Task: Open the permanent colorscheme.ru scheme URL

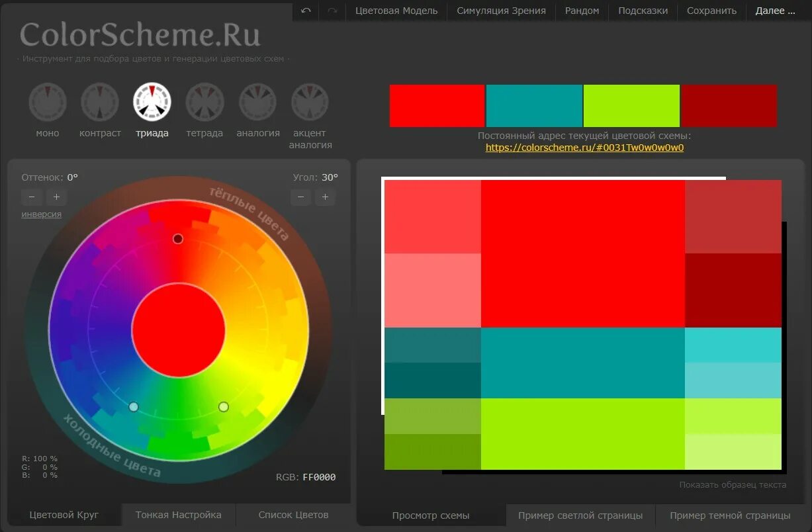Action: pyautogui.click(x=585, y=148)
